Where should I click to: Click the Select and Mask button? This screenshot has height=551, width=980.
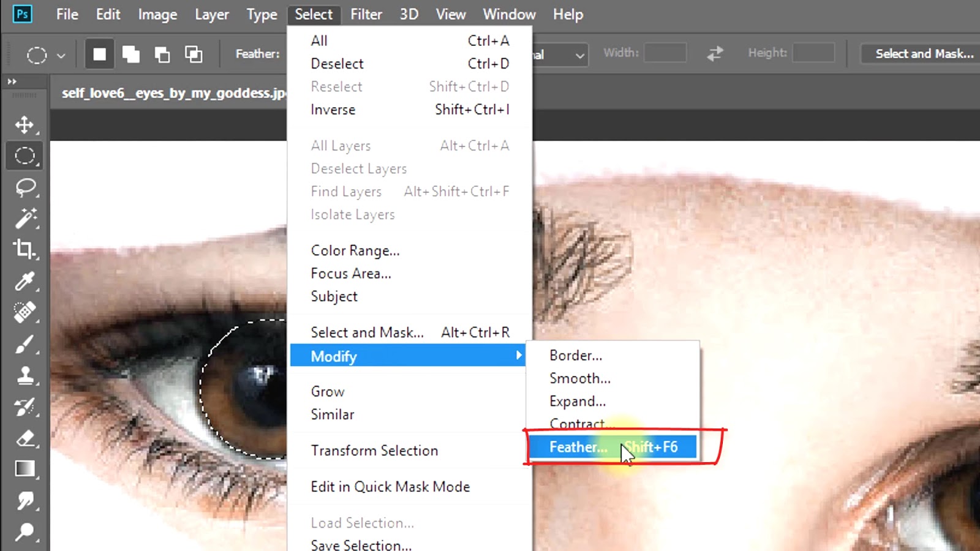(x=924, y=54)
